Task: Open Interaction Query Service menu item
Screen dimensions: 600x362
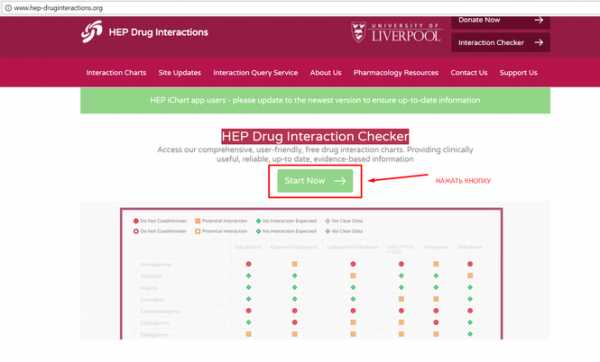Action: 255,73
